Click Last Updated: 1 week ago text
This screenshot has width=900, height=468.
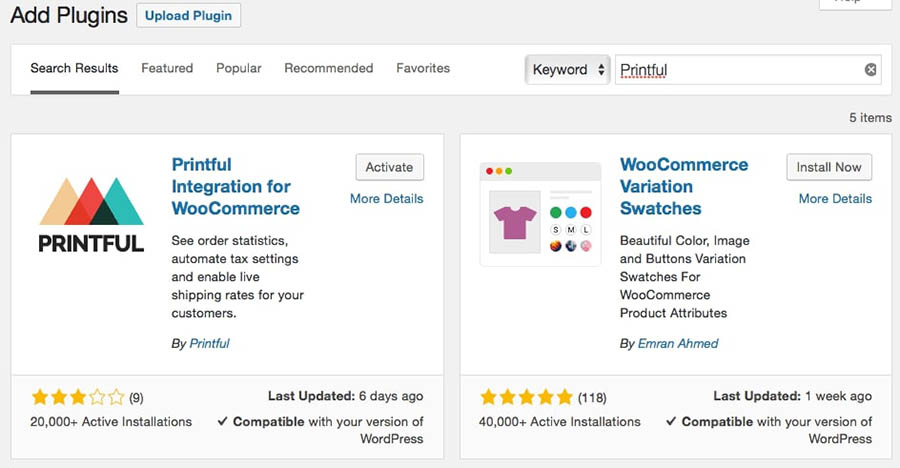(793, 396)
